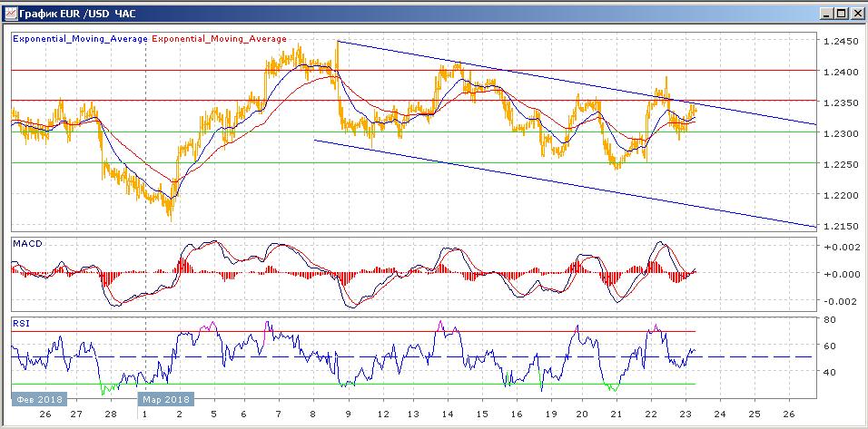Click the date label 13 on the time axis
This screenshot has width=868, height=429.
coord(412,414)
